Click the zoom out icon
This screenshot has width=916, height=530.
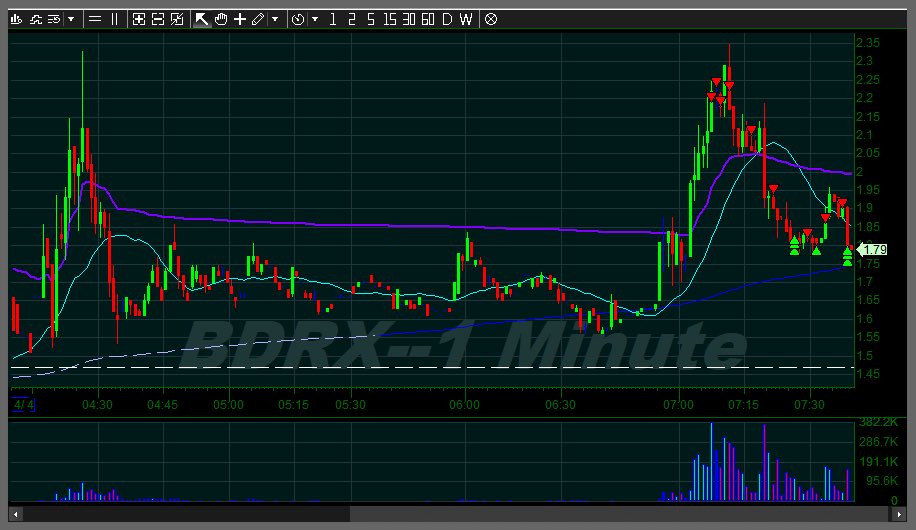coord(158,19)
